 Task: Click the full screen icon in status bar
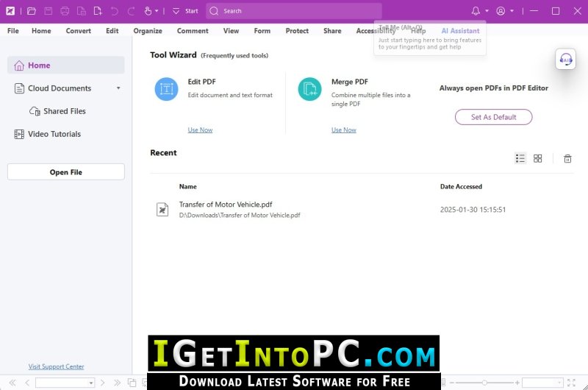[571, 383]
